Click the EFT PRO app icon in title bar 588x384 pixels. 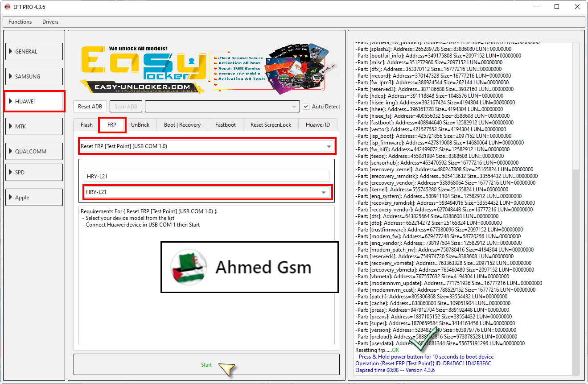[7, 7]
